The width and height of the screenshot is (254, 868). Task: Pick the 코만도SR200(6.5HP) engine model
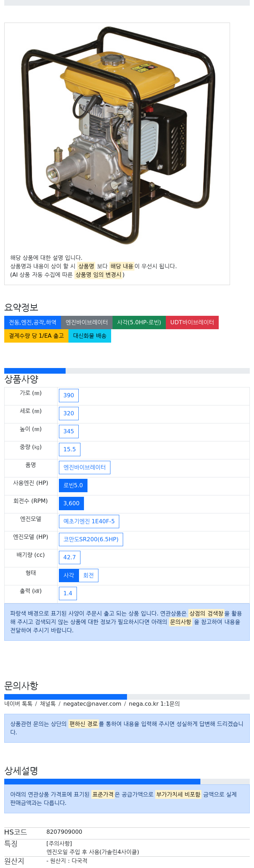pos(91,540)
